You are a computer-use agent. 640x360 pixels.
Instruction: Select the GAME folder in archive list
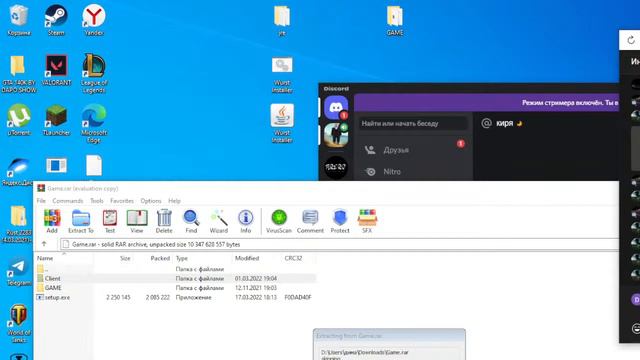[176, 288]
